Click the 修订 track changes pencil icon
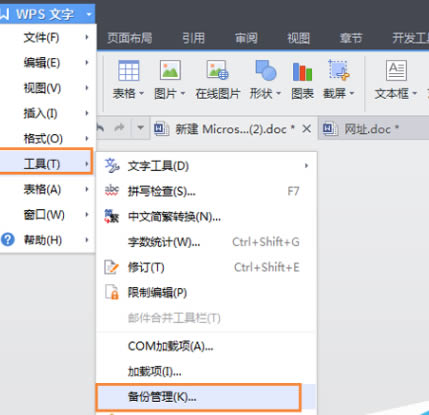The width and height of the screenshot is (429, 415). tap(112, 267)
